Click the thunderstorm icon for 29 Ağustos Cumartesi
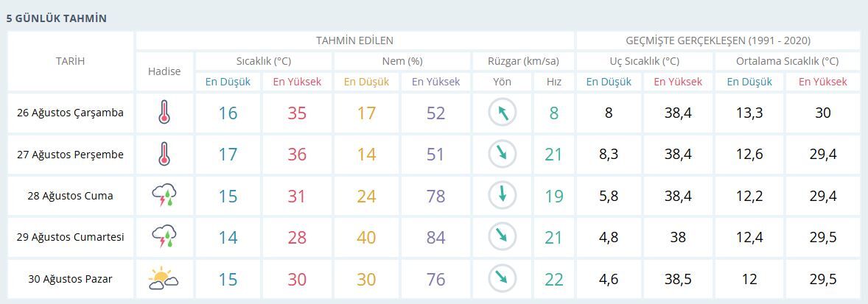868x304 pixels. pyautogui.click(x=164, y=237)
